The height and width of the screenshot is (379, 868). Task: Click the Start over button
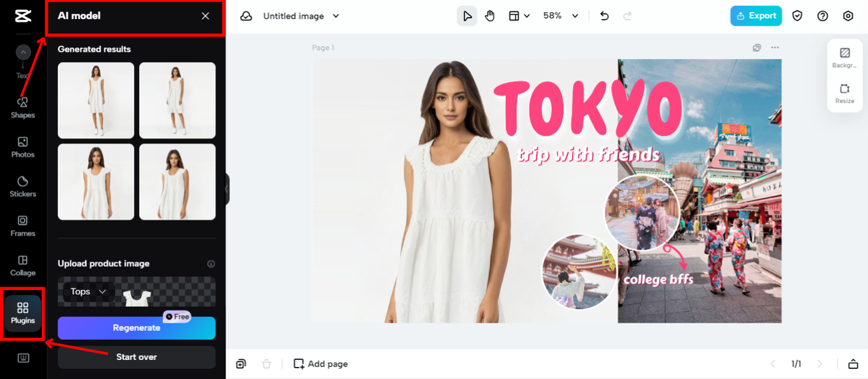click(136, 357)
